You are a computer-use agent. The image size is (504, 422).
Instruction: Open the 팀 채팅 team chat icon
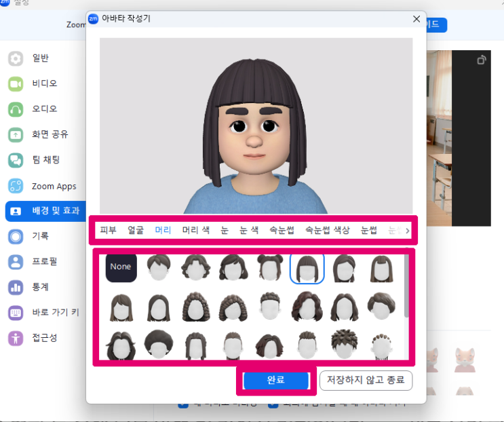(x=15, y=160)
